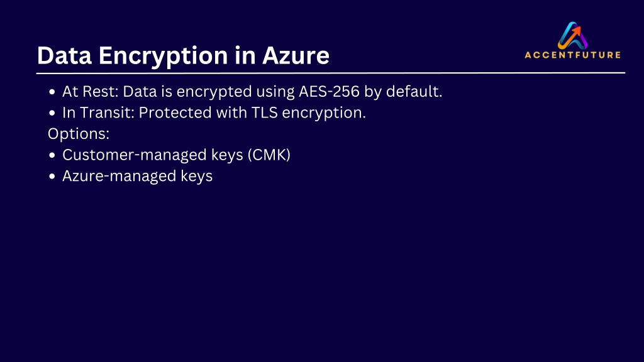Select the 'Data Encryption in Azure' slide title
The height and width of the screenshot is (362, 644).
point(183,55)
